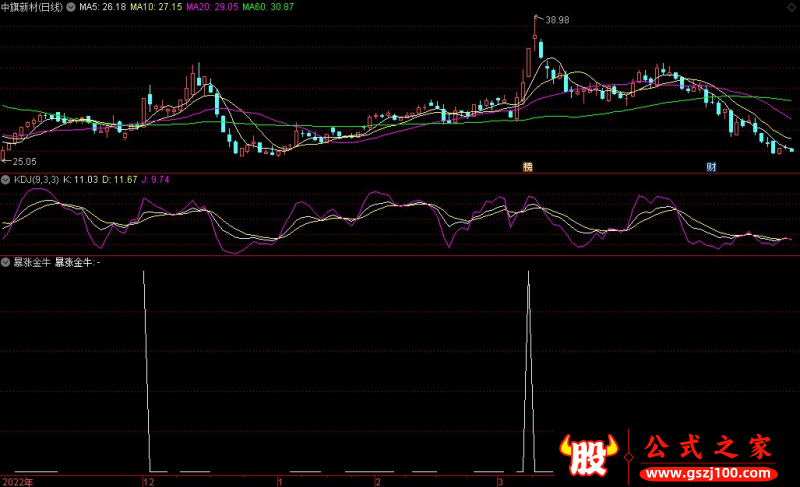Click the 38.98 high price label

click(557, 20)
